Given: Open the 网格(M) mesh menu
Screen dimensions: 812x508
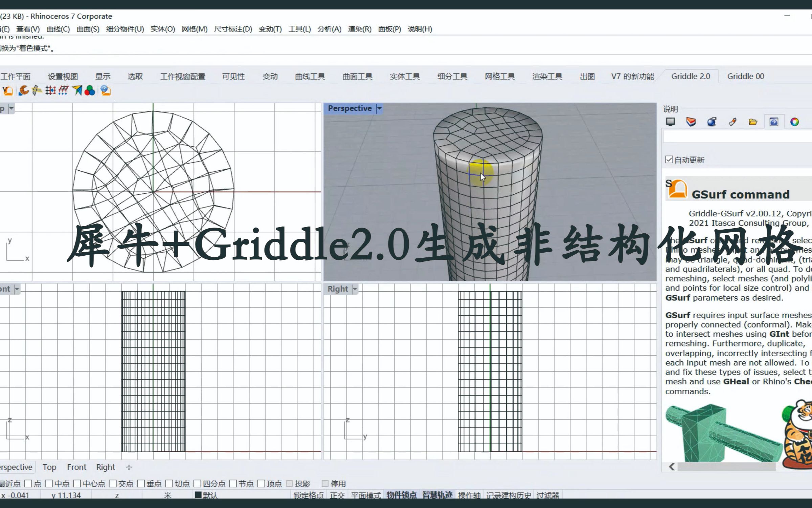Looking at the screenshot, I should [195, 29].
